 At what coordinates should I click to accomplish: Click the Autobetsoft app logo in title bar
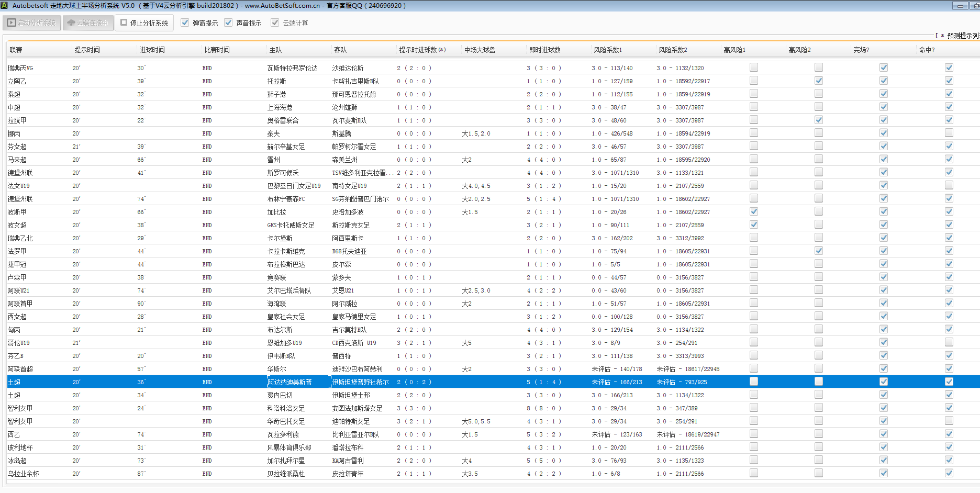(5, 6)
